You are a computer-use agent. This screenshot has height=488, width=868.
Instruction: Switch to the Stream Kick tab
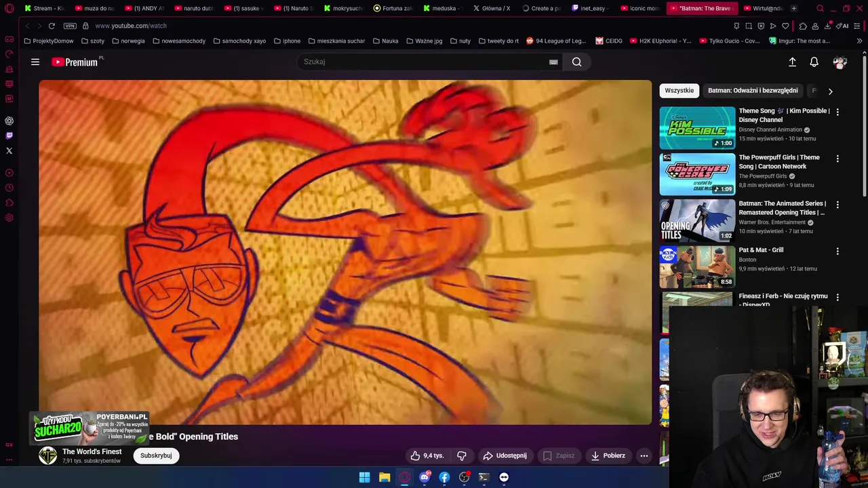(44, 9)
